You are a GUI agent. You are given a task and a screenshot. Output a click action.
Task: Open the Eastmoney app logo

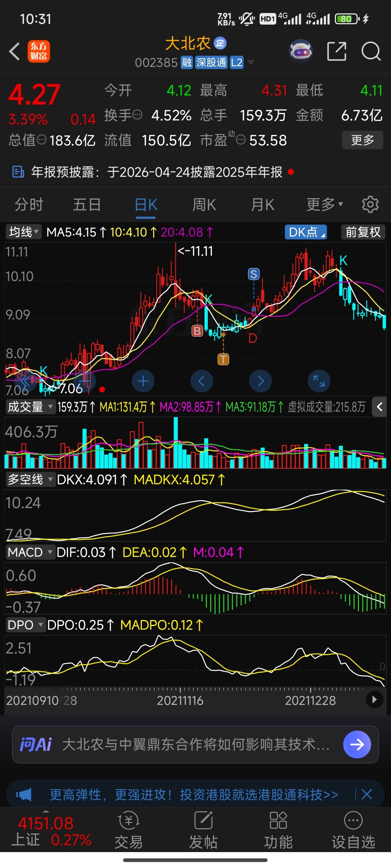[39, 51]
